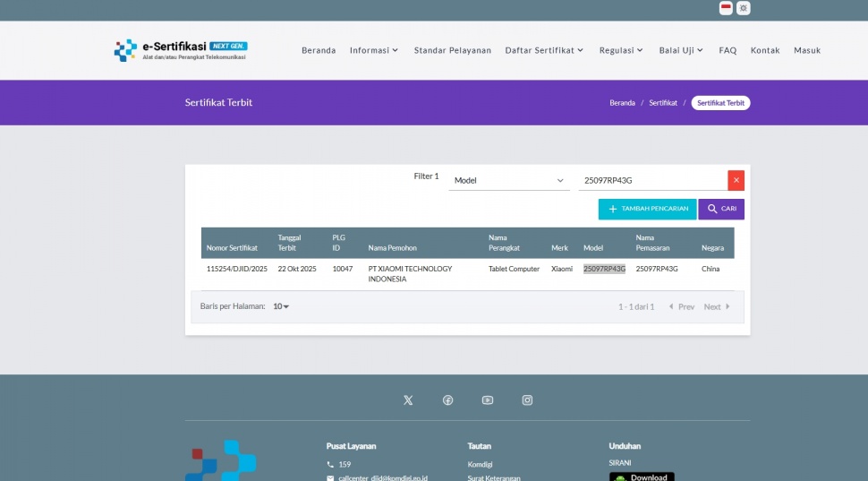Click the TAMBAH PENCARIAN button
Viewport: 868px width, 481px height.
647,209
